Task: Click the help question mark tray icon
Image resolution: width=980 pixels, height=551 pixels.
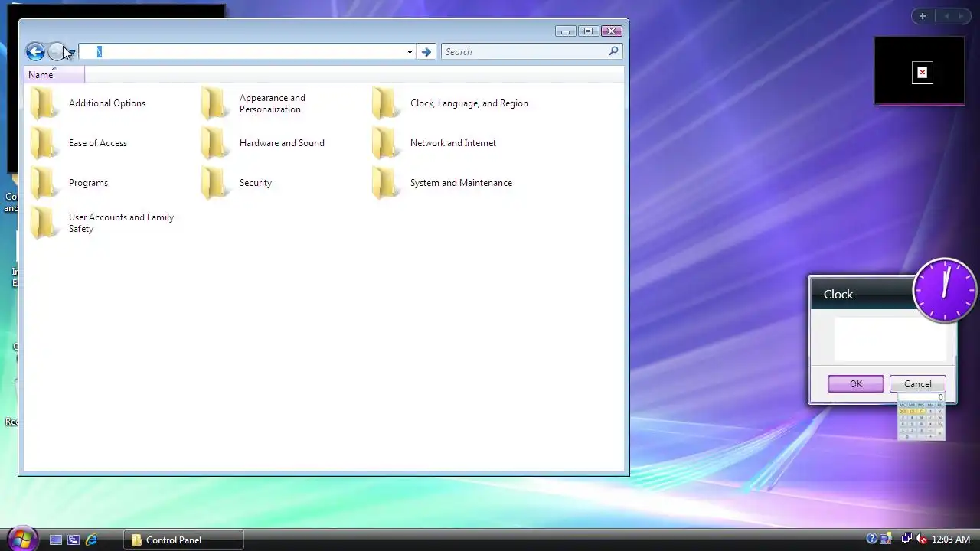Action: click(x=871, y=540)
